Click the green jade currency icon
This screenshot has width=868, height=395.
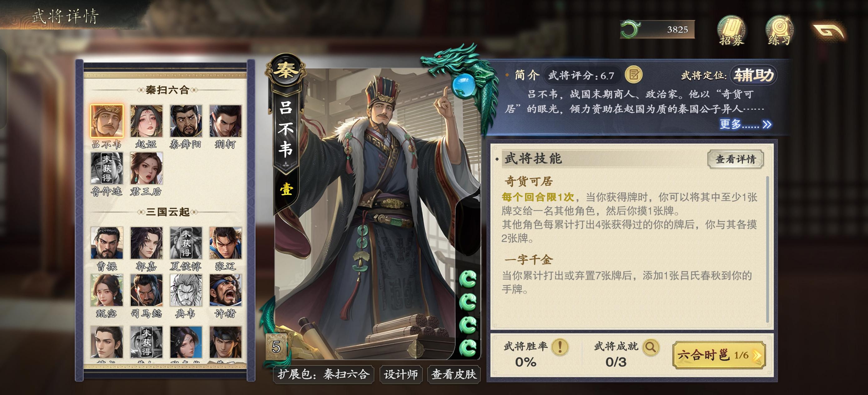(x=629, y=29)
